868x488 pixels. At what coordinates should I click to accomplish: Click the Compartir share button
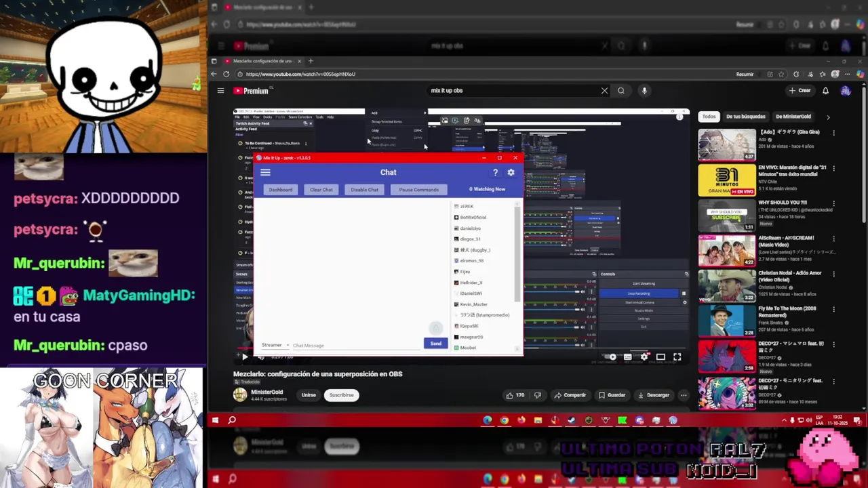tap(570, 395)
